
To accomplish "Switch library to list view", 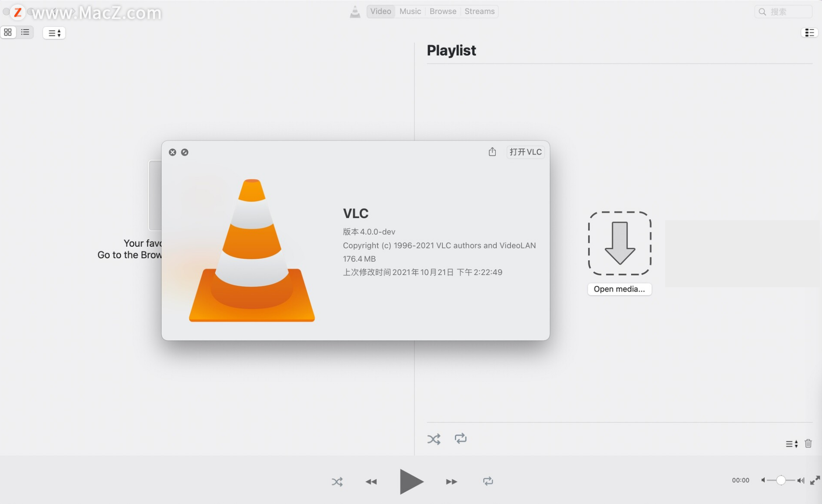I will pos(25,32).
